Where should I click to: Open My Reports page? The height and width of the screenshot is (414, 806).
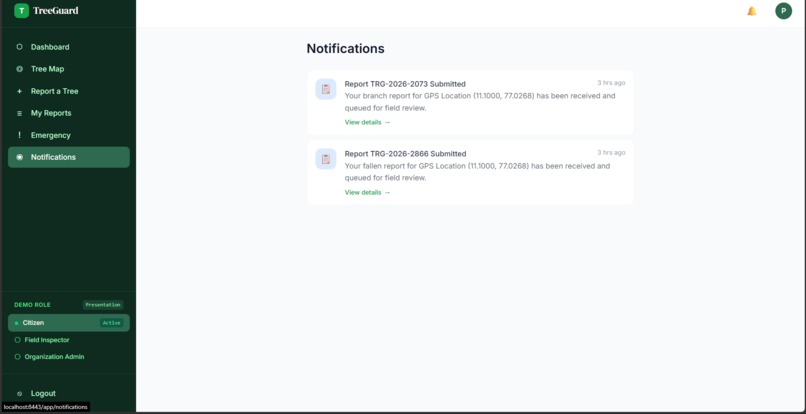pos(69,113)
